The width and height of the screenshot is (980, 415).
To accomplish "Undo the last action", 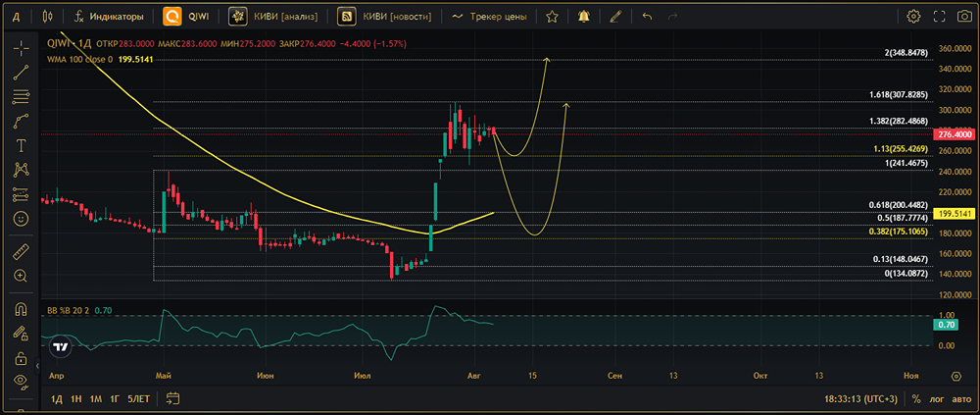I will (x=647, y=17).
